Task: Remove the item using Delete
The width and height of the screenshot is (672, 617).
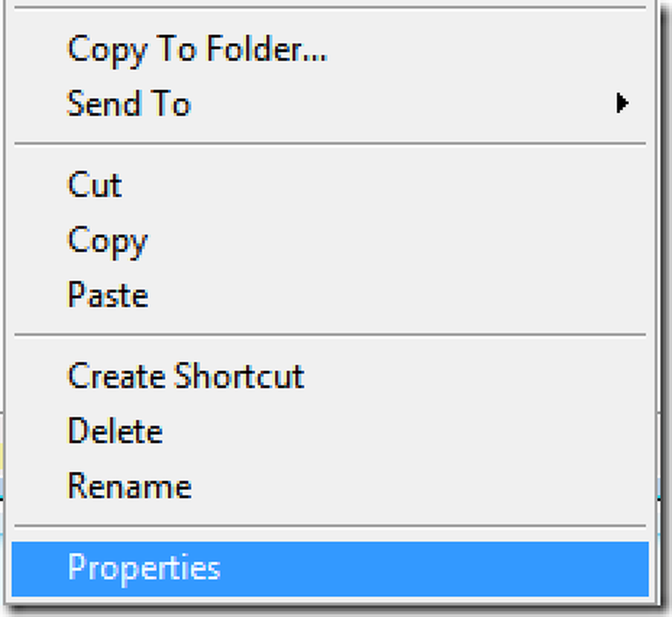Action: coord(330,431)
